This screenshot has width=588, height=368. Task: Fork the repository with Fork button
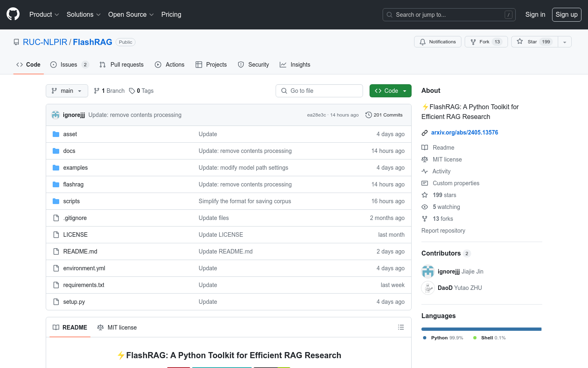click(x=486, y=42)
